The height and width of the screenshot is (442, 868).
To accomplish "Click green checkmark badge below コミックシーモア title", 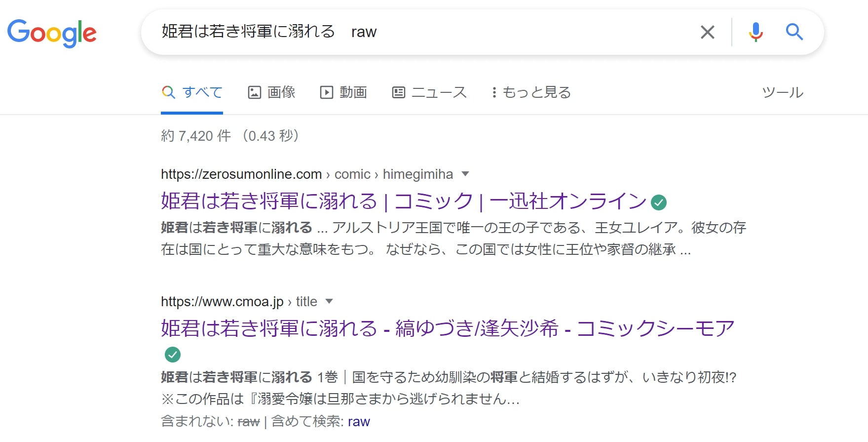I will (x=173, y=354).
